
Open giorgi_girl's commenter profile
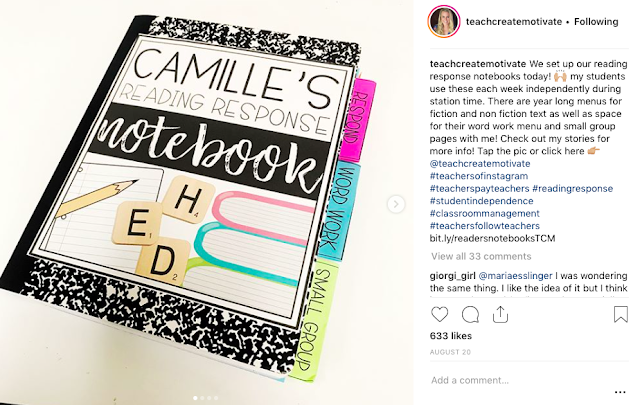[x=452, y=276]
